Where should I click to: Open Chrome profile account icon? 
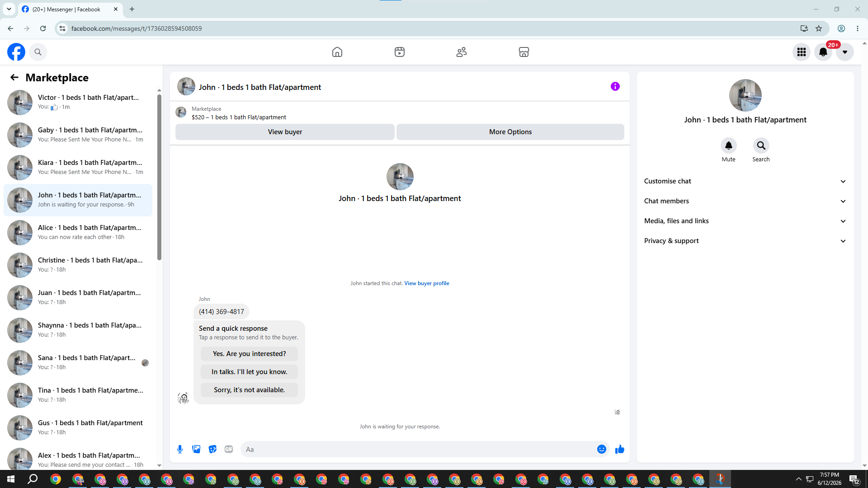coord(841,28)
